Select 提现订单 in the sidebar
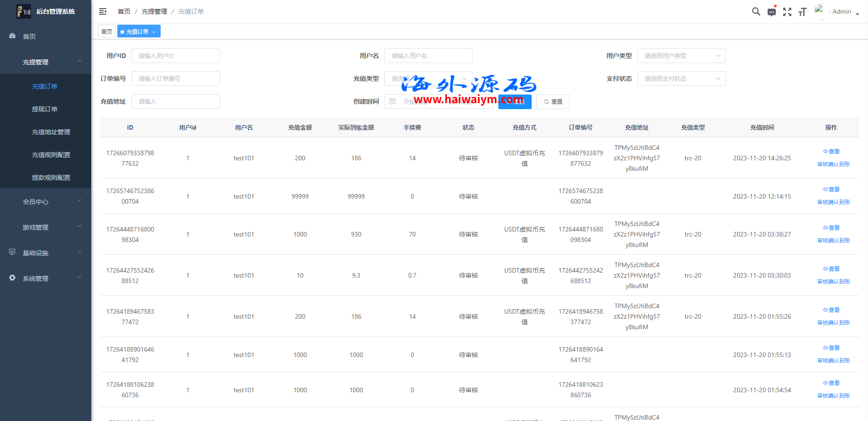The image size is (868, 421). click(45, 109)
